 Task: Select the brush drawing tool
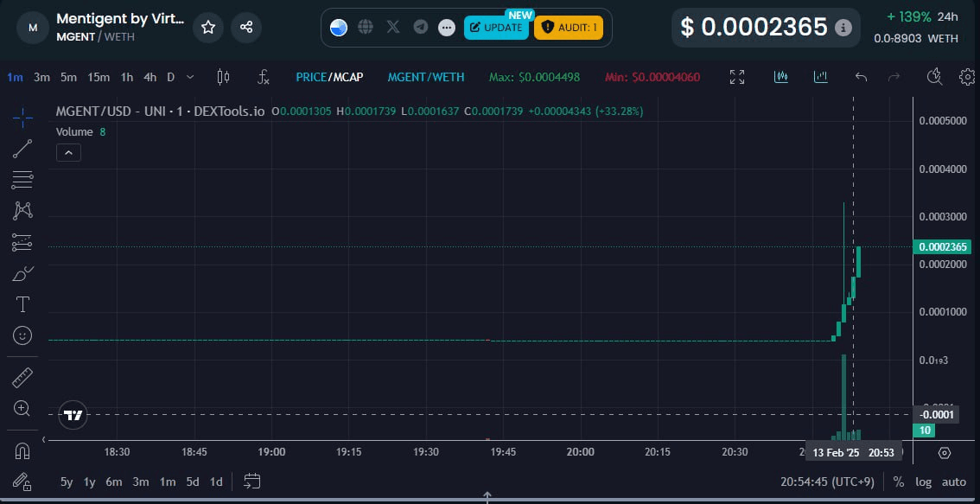click(22, 273)
